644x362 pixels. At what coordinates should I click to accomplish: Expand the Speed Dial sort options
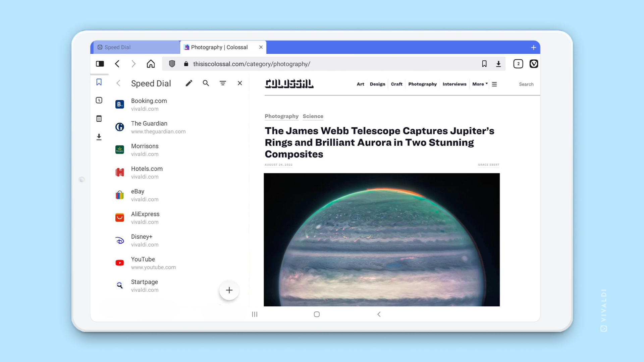223,83
